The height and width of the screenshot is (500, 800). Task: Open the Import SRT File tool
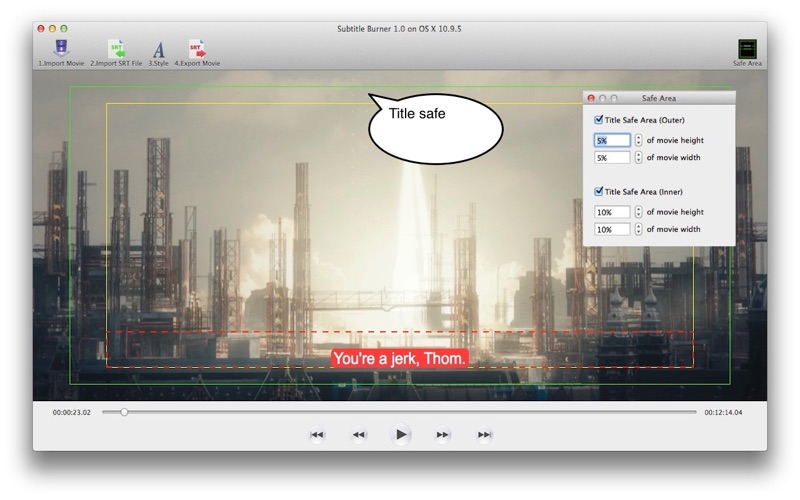[116, 49]
